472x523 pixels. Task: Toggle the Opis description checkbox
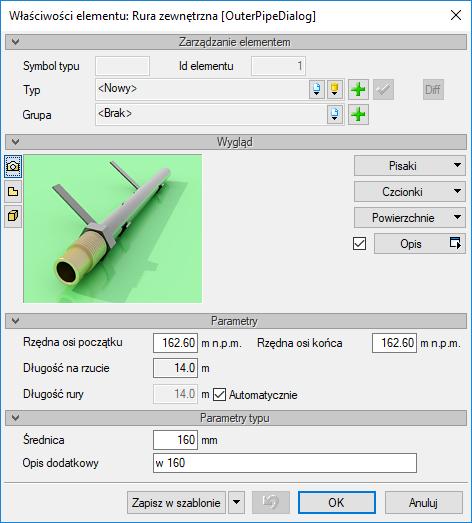(x=359, y=243)
